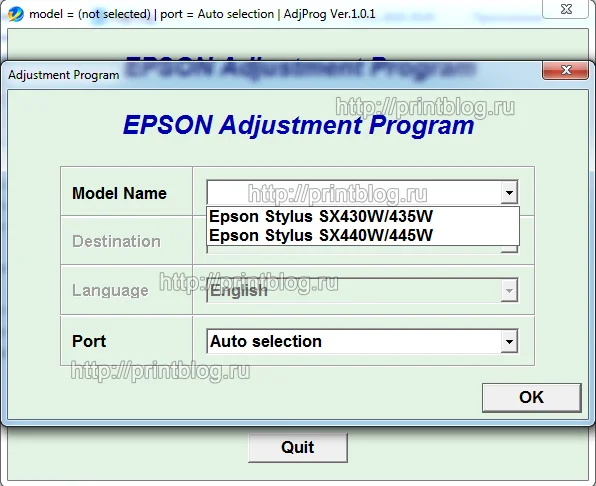
Task: Click the Quit button
Action: coord(298,447)
